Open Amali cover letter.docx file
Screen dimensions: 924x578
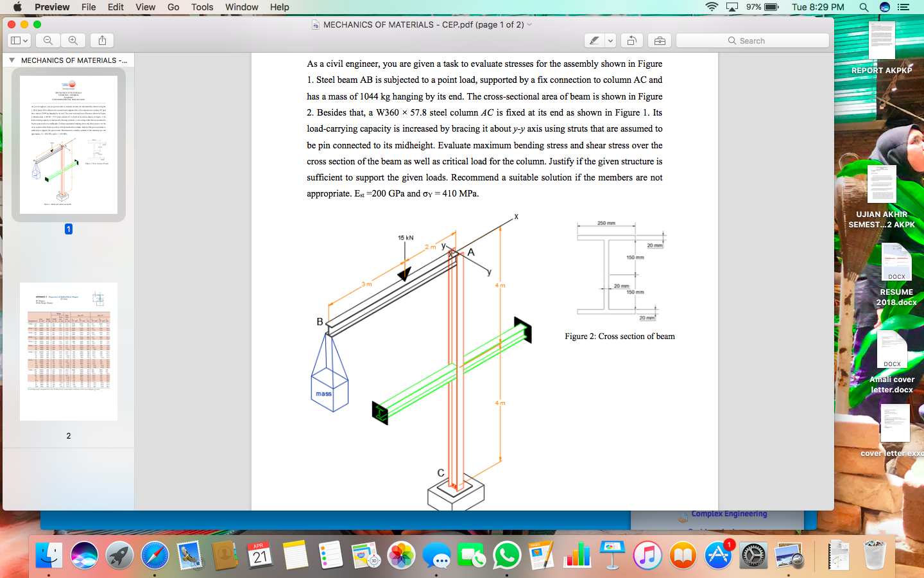[x=893, y=350]
